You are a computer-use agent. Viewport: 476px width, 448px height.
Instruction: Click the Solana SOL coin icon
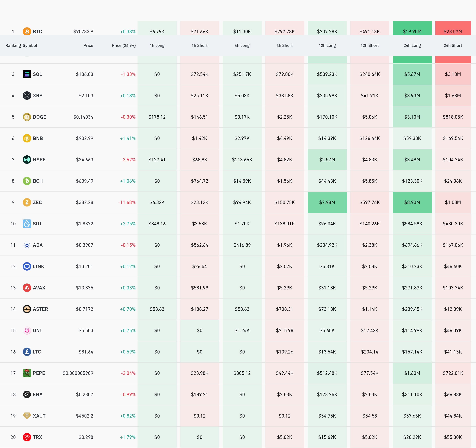pos(27,74)
